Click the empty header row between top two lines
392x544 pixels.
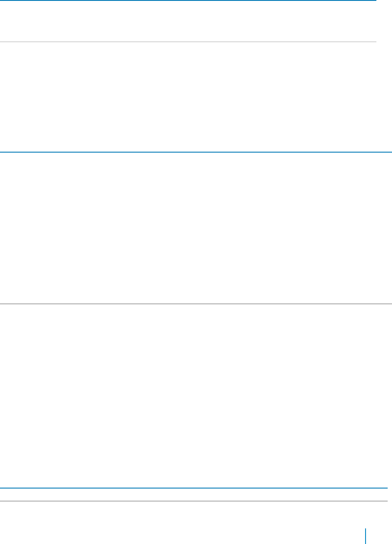tap(188, 21)
